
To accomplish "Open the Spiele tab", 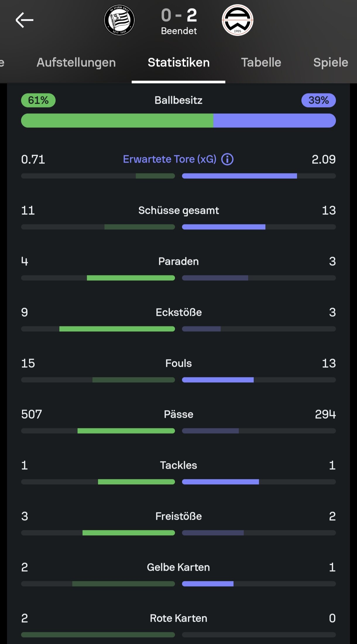I will point(331,62).
